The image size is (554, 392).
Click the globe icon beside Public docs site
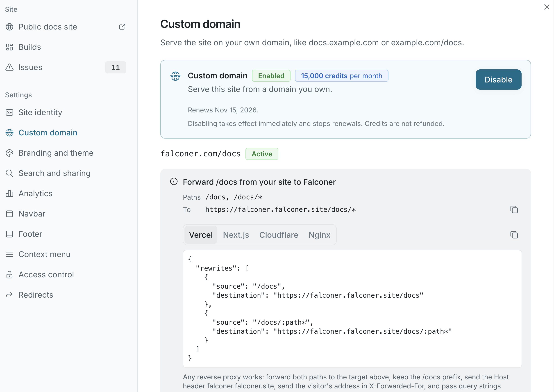coord(9,27)
